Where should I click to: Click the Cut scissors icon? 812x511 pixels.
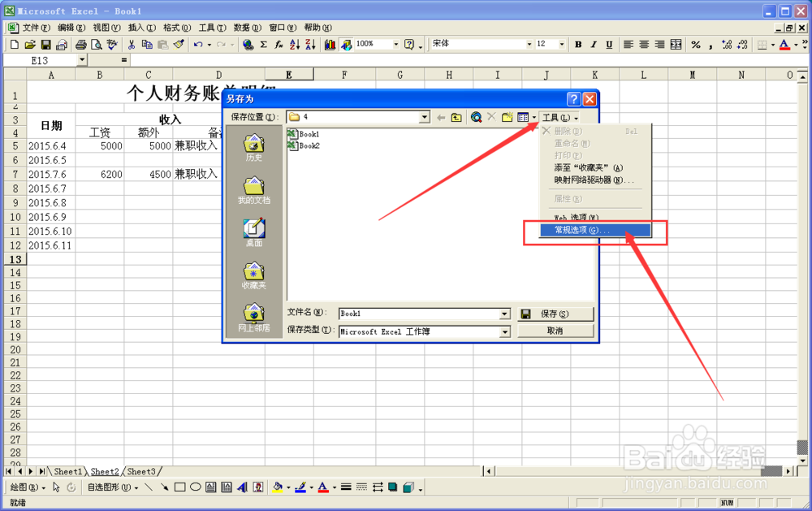tap(132, 45)
